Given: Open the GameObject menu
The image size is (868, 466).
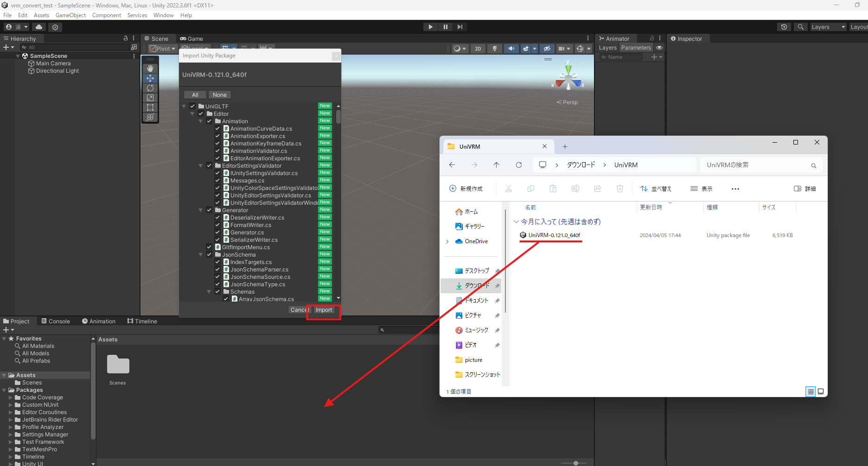Looking at the screenshot, I should (x=70, y=15).
